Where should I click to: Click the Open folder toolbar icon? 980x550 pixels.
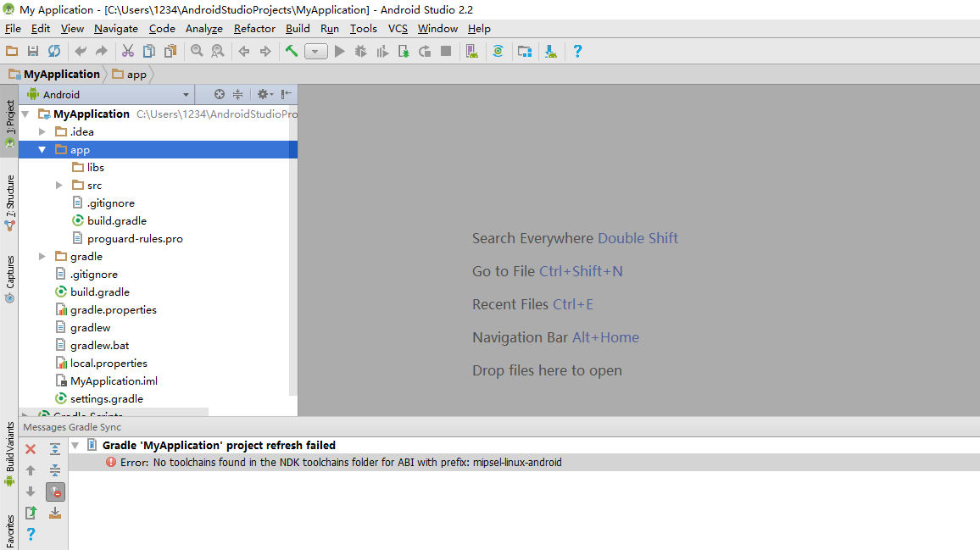12,51
